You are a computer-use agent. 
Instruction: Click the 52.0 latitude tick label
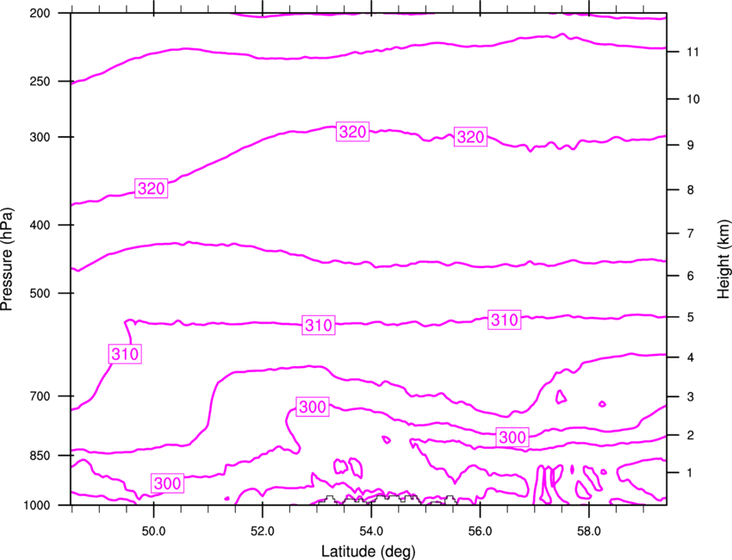tap(263, 532)
